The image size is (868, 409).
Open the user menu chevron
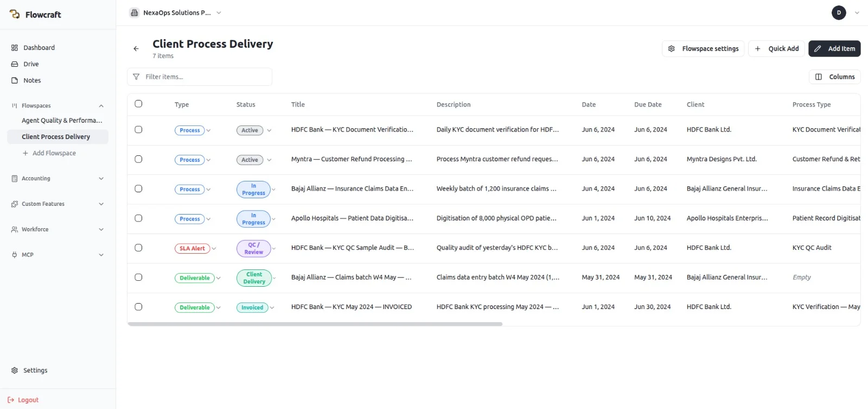coord(857,12)
